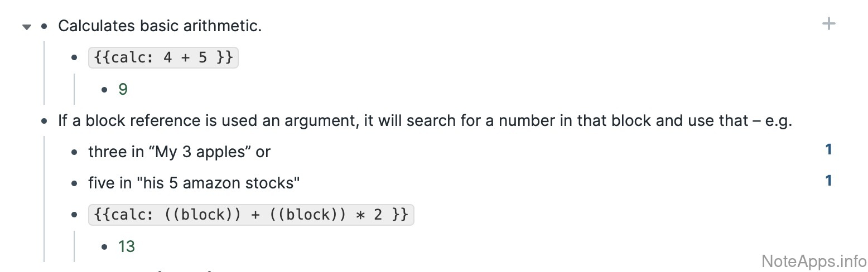The image size is (868, 272).
Task: Click the "{{calc: 4 + 5 }}" code block
Action: click(x=163, y=58)
